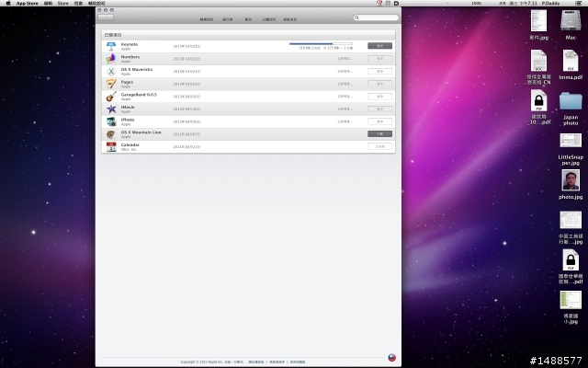Click the region flag icon in footer
588x368 pixels.
pyautogui.click(x=392, y=358)
